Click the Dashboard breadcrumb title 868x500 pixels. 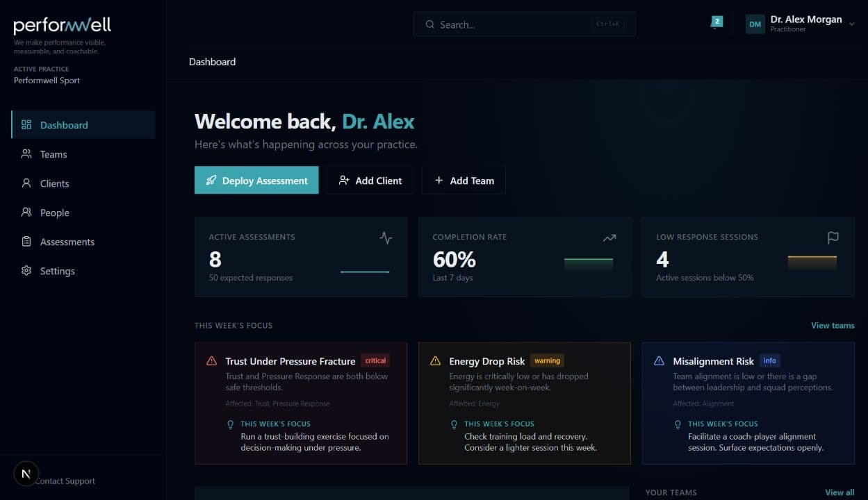click(x=212, y=62)
